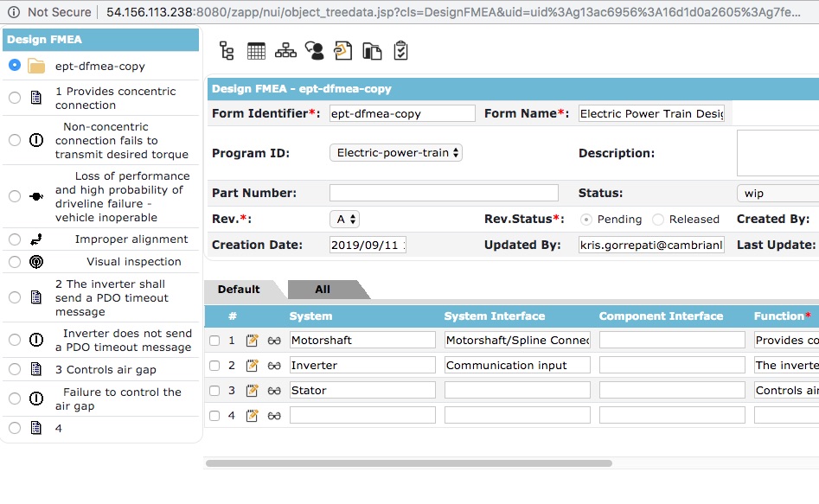Tick the checkbox for row 1 Motorshaft
The height and width of the screenshot is (504, 819).
click(x=214, y=341)
